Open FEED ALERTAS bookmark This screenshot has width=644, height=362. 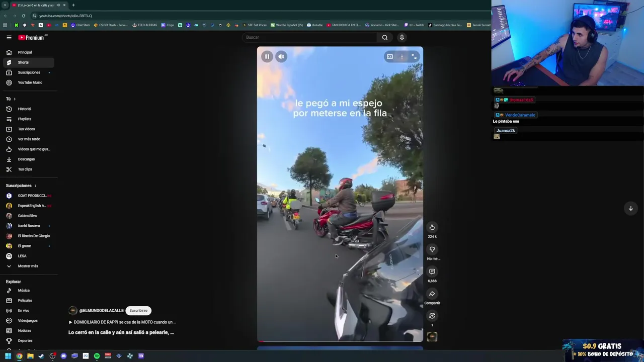tap(145, 25)
